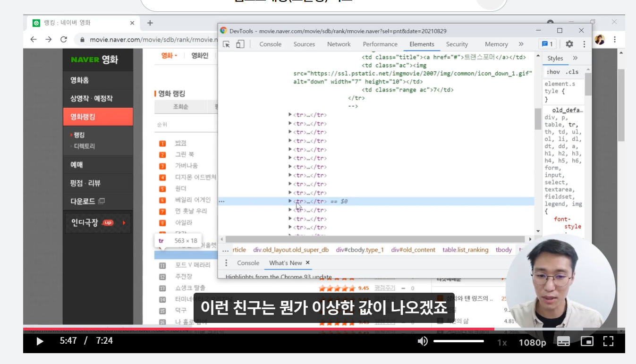
Task: Open the 영화인 top menu
Action: tap(200, 56)
